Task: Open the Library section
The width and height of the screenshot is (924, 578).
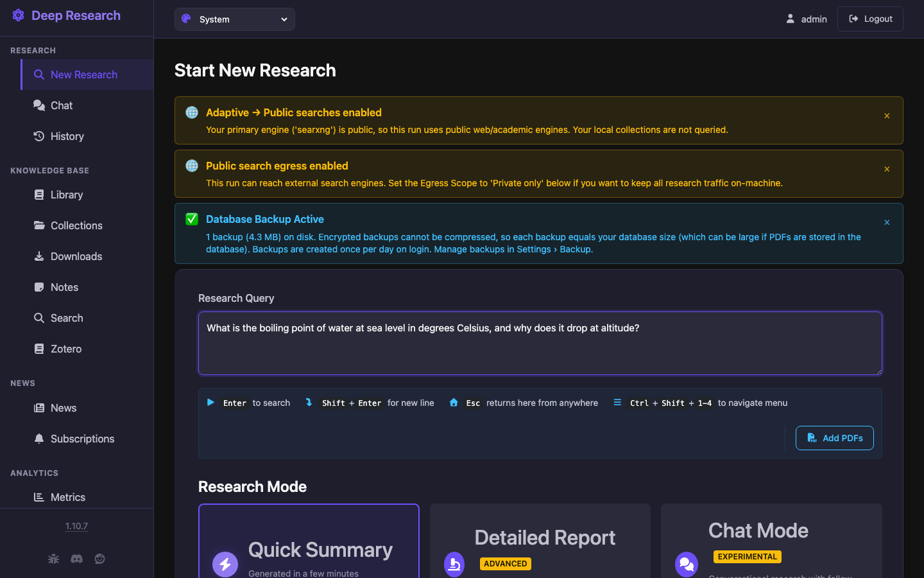Action: [87, 195]
